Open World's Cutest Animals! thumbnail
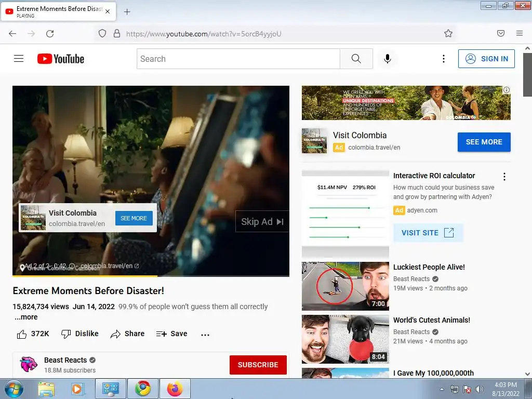Viewport: 532px width, 399px height. (345, 339)
